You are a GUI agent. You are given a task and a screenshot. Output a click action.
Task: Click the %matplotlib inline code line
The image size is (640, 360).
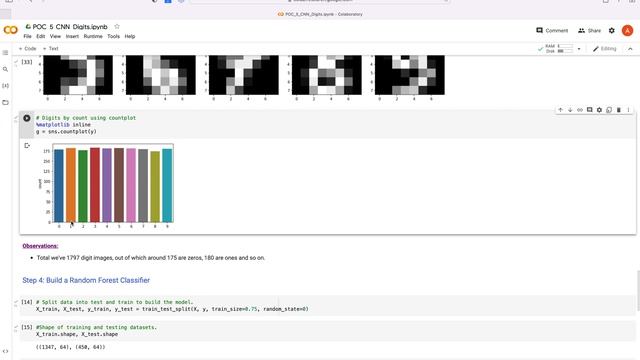tap(63, 124)
